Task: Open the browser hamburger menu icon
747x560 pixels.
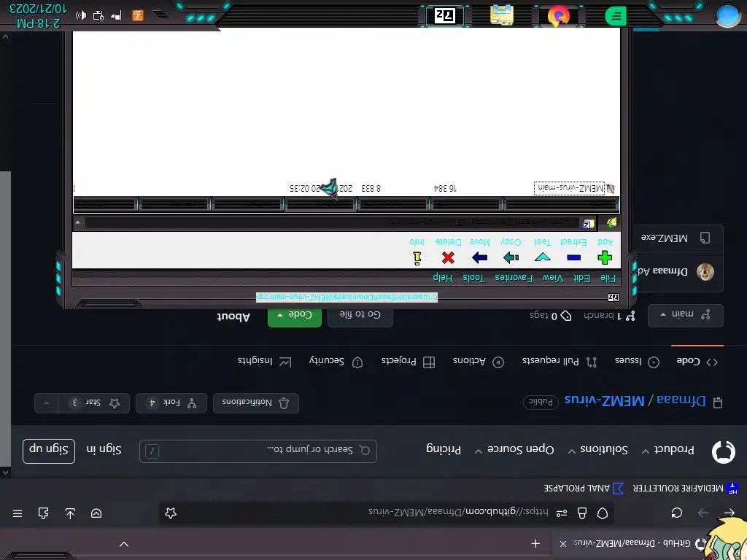Action: pyautogui.click(x=18, y=513)
